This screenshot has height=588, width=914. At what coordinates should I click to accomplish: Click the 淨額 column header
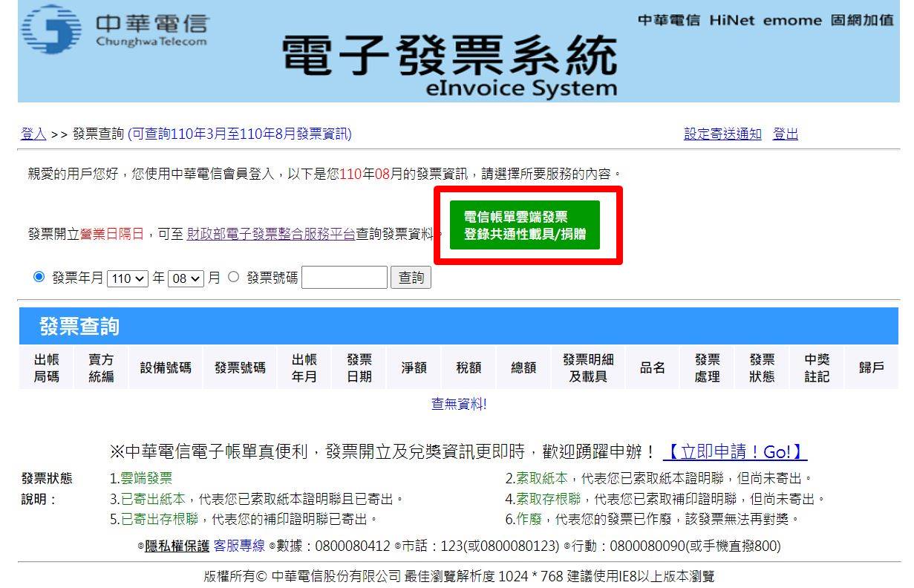pyautogui.click(x=414, y=367)
